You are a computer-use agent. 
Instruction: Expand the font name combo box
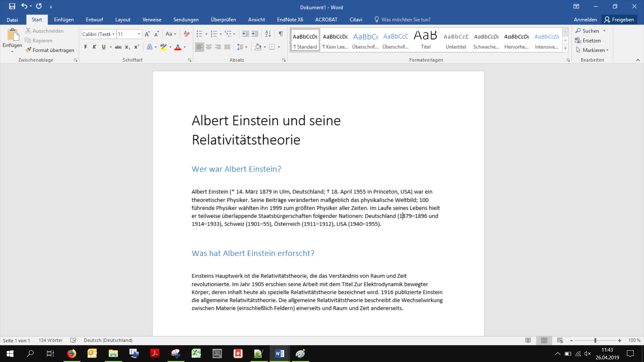pos(113,34)
